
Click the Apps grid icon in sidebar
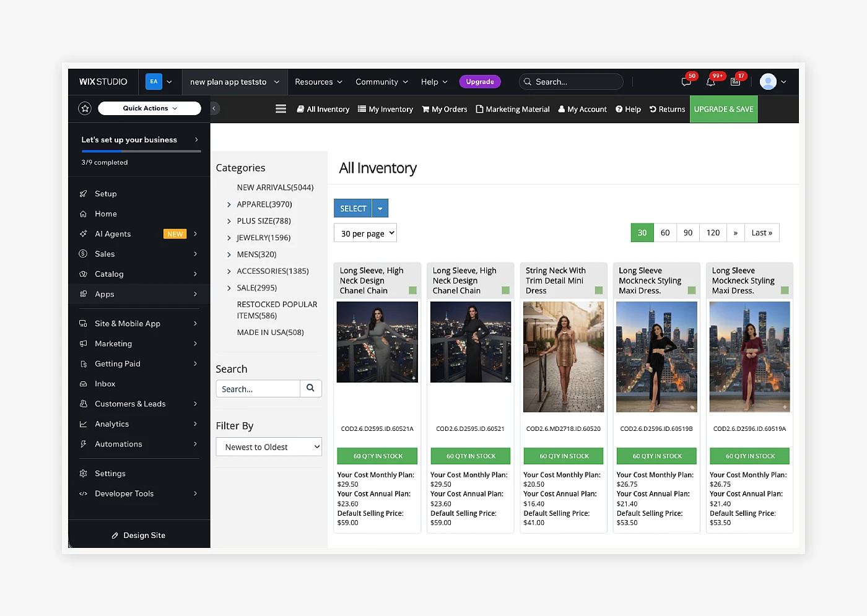(84, 294)
